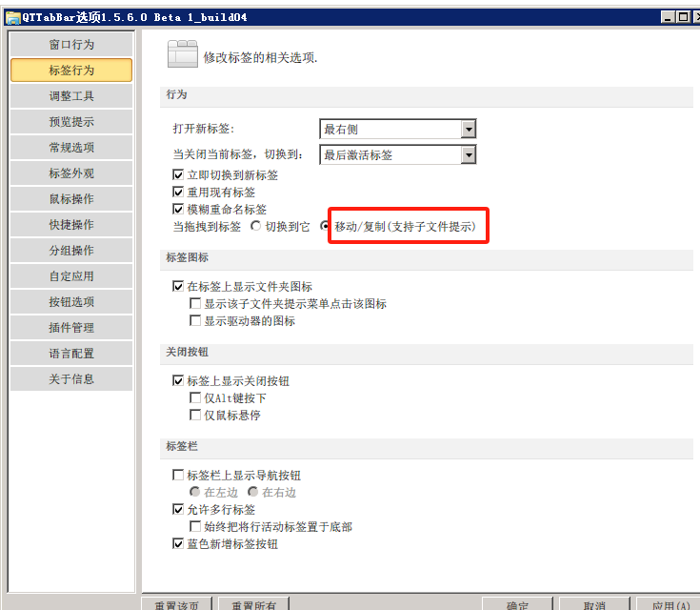Viewport: 700px width, 610px height.
Task: Open 按钮选项 page
Action: (71, 302)
